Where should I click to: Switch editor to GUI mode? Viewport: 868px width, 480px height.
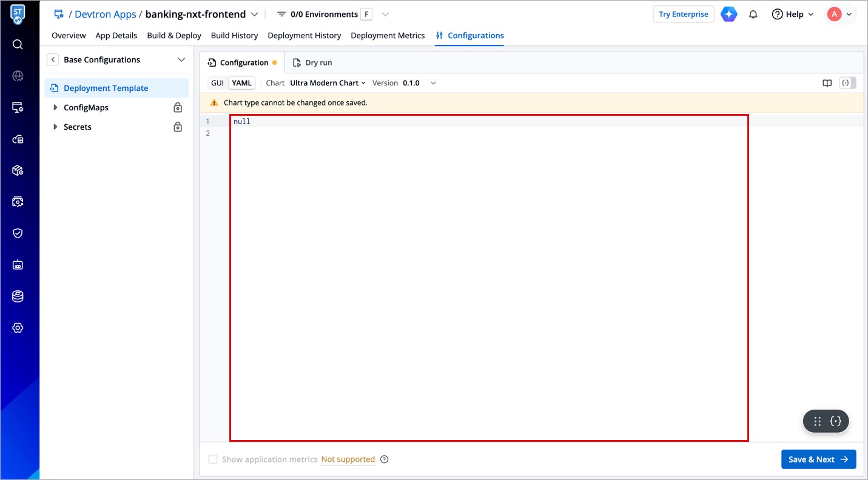pyautogui.click(x=217, y=83)
